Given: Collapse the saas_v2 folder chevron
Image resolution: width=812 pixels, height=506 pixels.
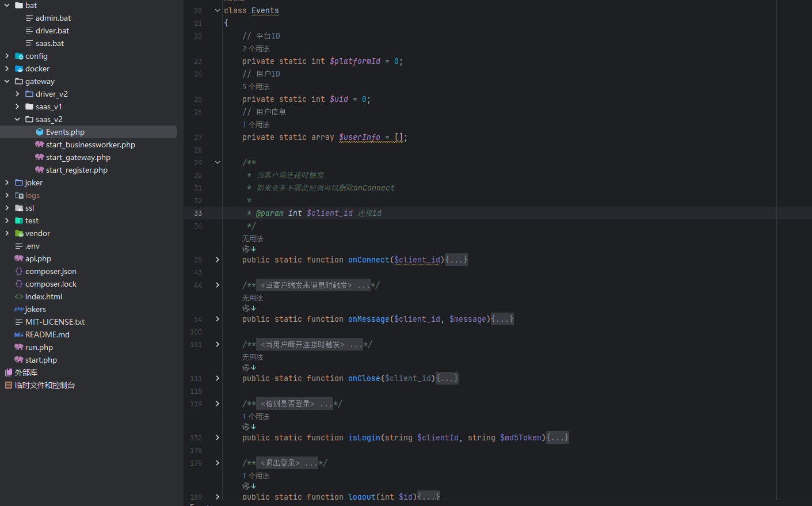Looking at the screenshot, I should [x=17, y=119].
